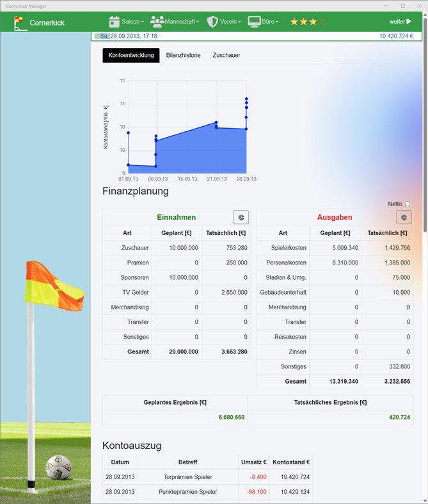Click the Zuschauer row in Einnahmen
This screenshot has height=504, width=428.
177,248
